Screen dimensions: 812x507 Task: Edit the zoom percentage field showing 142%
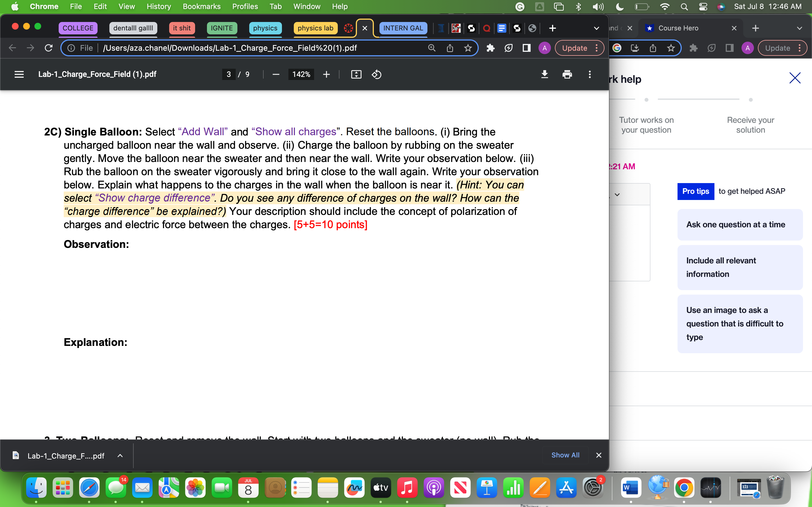pyautogui.click(x=301, y=74)
